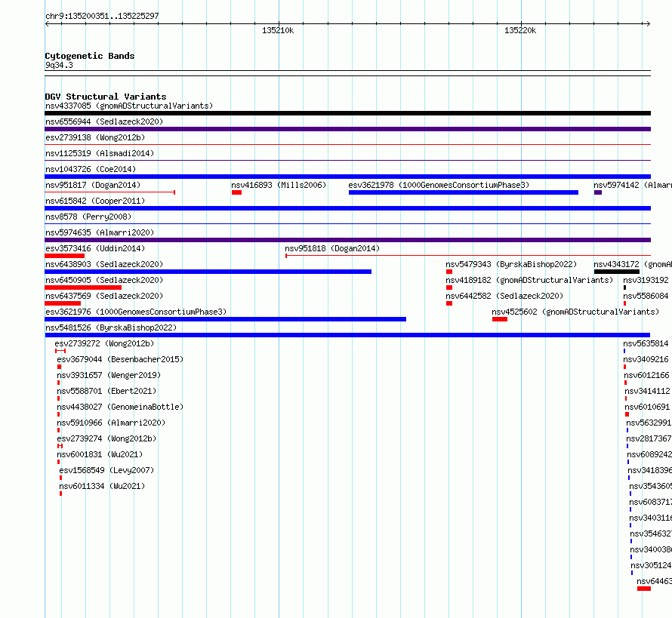Image resolution: width=672 pixels, height=618 pixels.
Task: Open nsv6011334 Wu2021 label
Action: coord(102,486)
